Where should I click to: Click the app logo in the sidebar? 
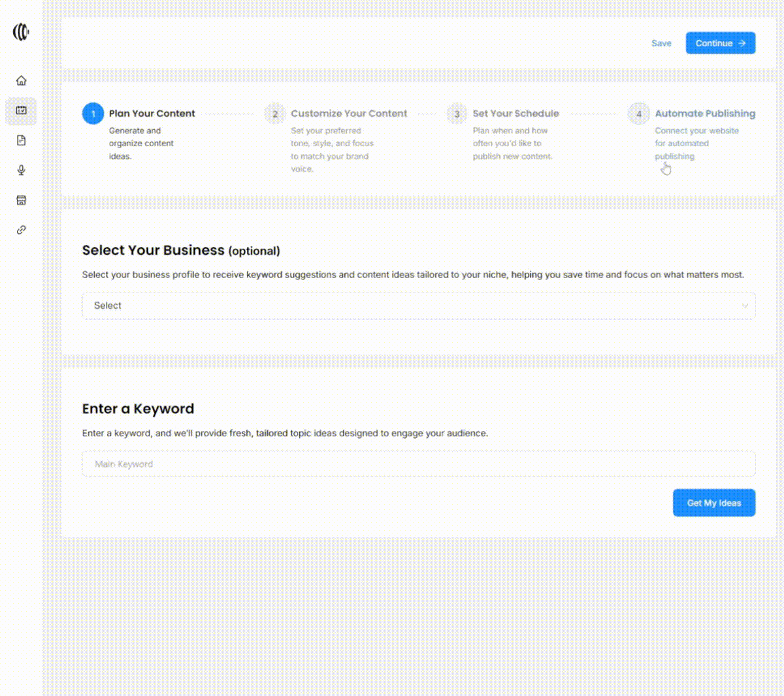click(21, 32)
